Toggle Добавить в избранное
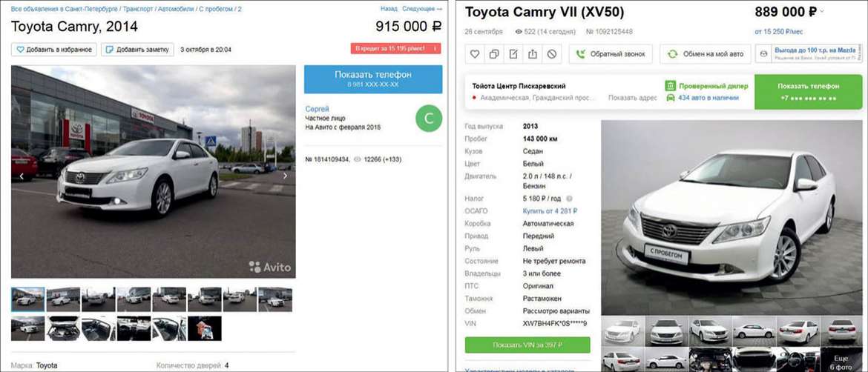This screenshot has height=372, width=868. 53,49
